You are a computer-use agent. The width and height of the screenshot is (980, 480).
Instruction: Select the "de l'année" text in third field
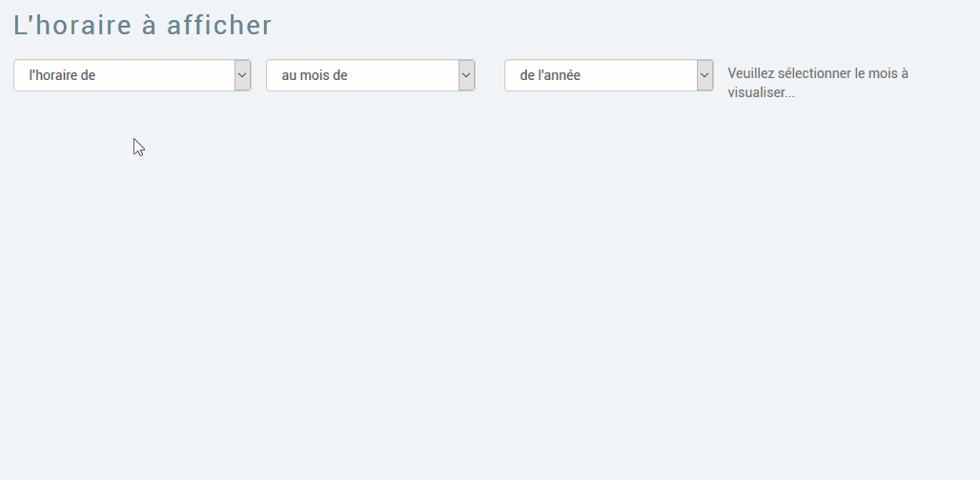coord(550,75)
